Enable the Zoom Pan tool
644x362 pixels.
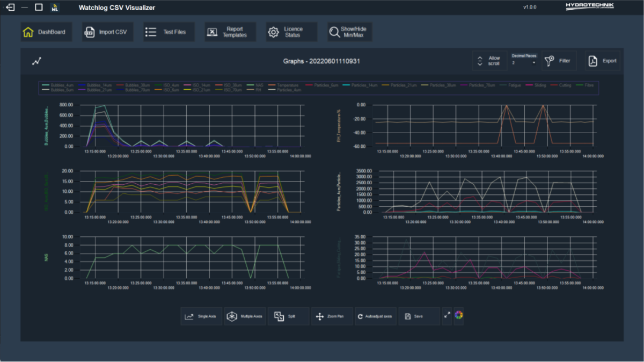332,316
